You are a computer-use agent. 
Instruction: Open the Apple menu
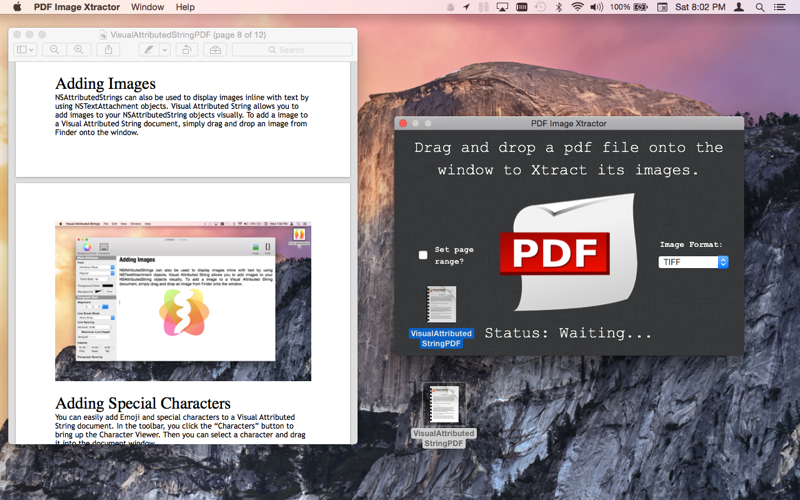tap(17, 7)
